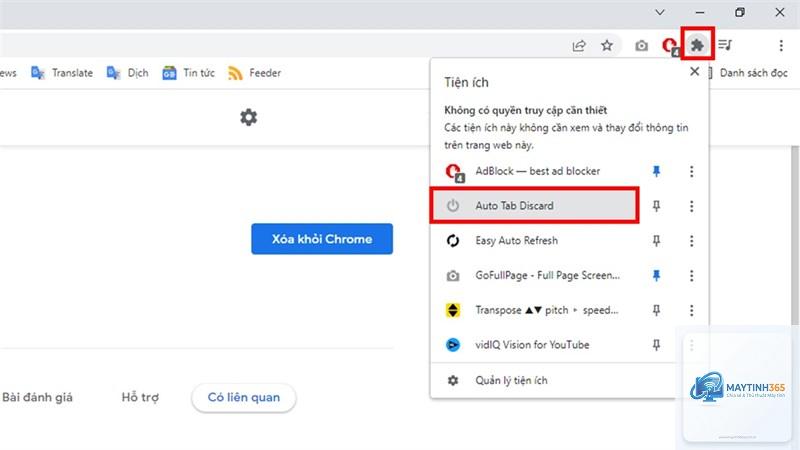Open more options for Transpose extension

point(691,310)
